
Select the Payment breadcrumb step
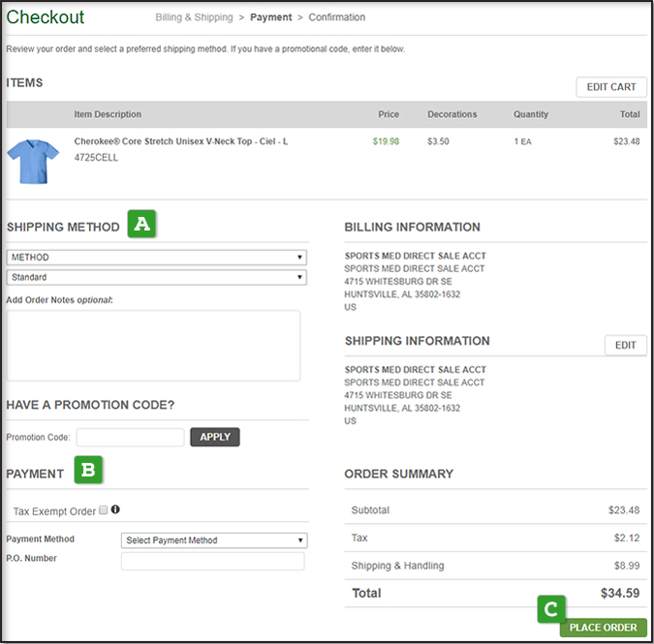(x=270, y=17)
